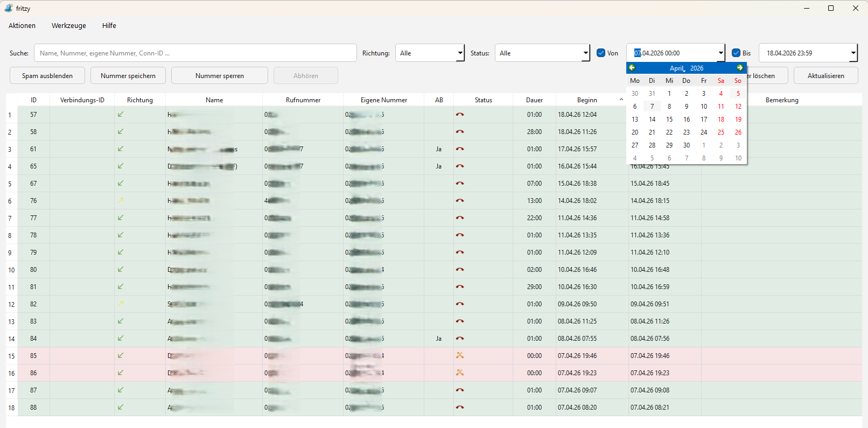868x428 pixels.
Task: Click the missed-call icon in row 15
Action: coord(460,355)
